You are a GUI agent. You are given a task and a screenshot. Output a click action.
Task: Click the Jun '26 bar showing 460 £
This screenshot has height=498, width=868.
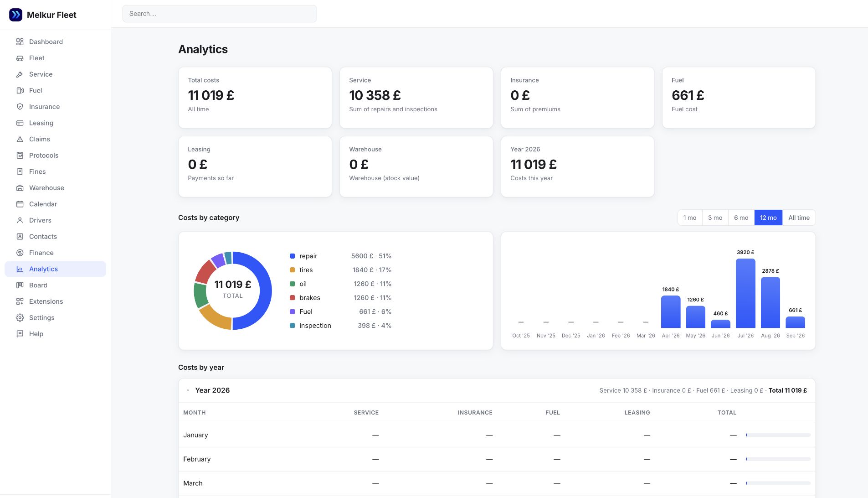720,324
